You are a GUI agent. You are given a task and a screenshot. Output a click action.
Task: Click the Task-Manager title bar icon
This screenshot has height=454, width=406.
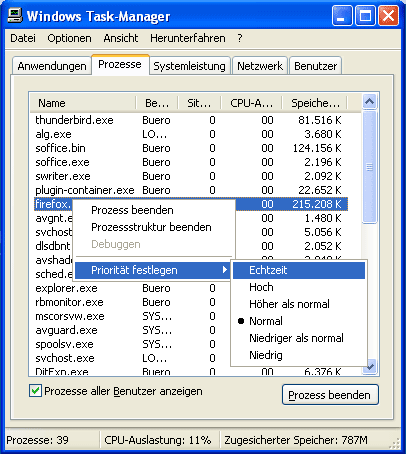15,16
